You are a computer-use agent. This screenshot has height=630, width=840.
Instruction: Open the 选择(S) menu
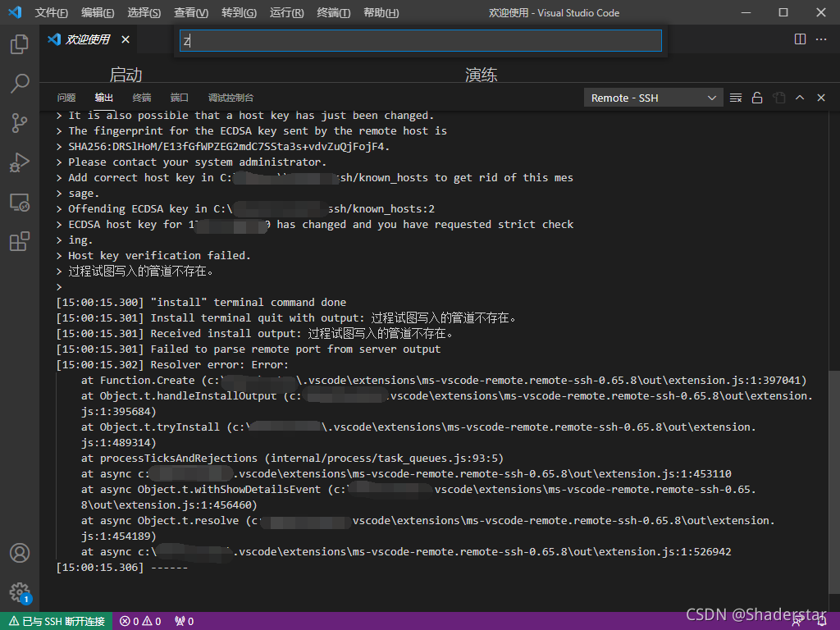tap(144, 12)
